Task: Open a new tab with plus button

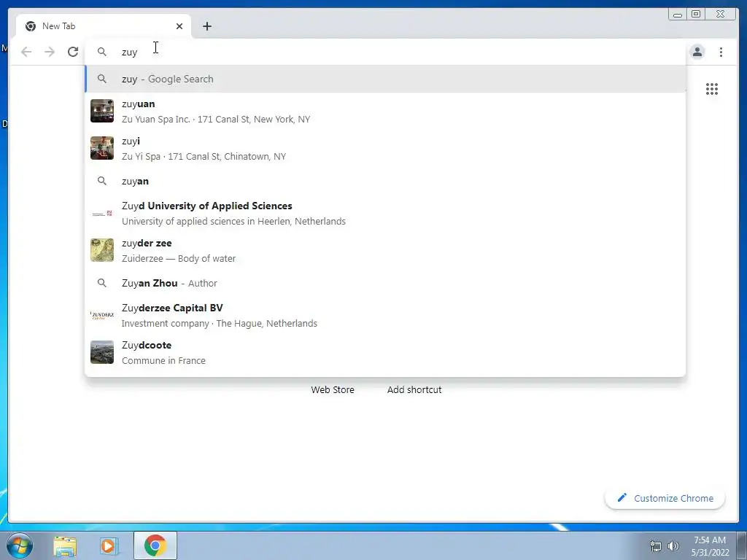Action: [206, 26]
